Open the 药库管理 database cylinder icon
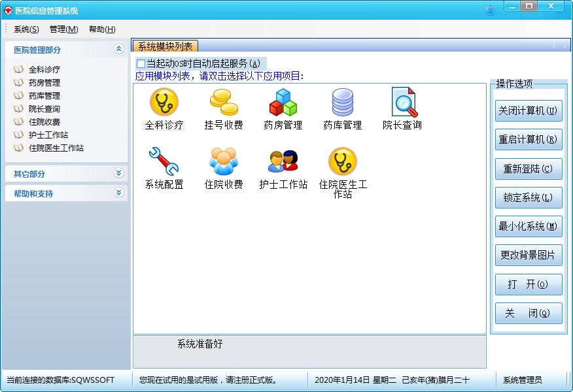This screenshot has height=392, width=573. click(x=342, y=102)
